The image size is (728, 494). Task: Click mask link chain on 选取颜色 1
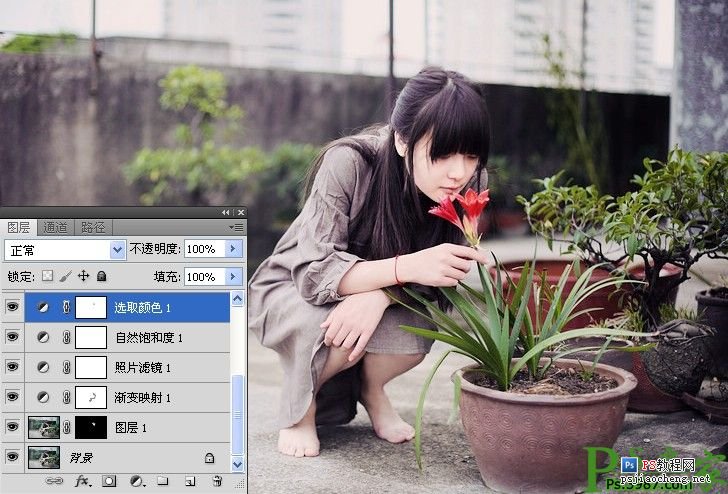point(66,307)
